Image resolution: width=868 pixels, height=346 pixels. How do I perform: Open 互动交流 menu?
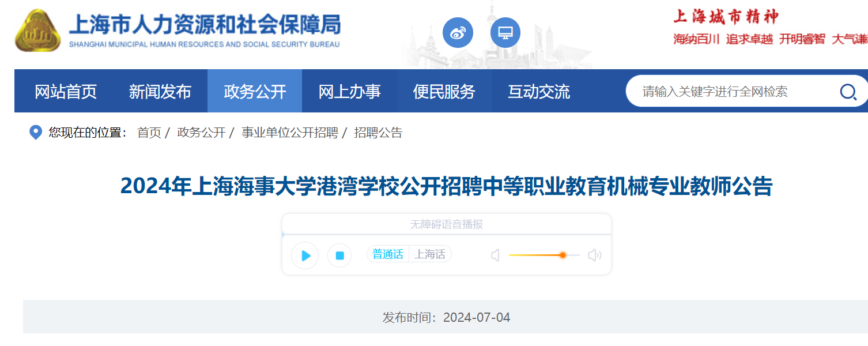pyautogui.click(x=538, y=92)
